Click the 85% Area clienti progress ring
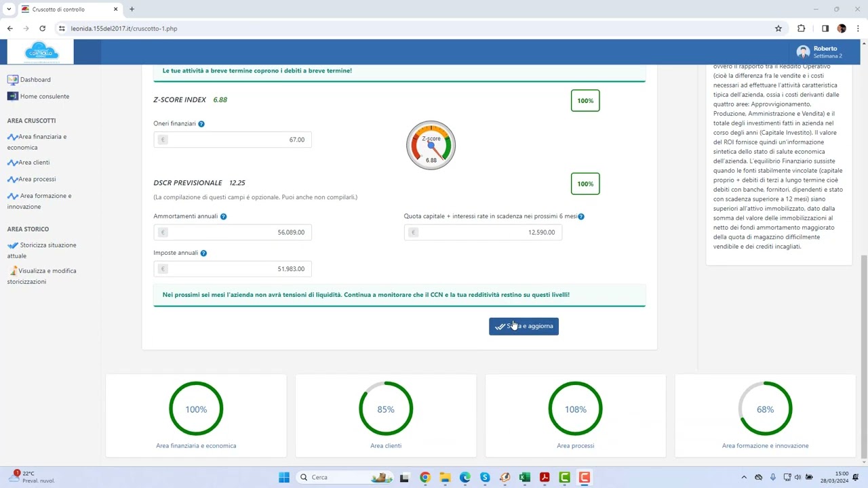The height and width of the screenshot is (488, 868). (386, 409)
